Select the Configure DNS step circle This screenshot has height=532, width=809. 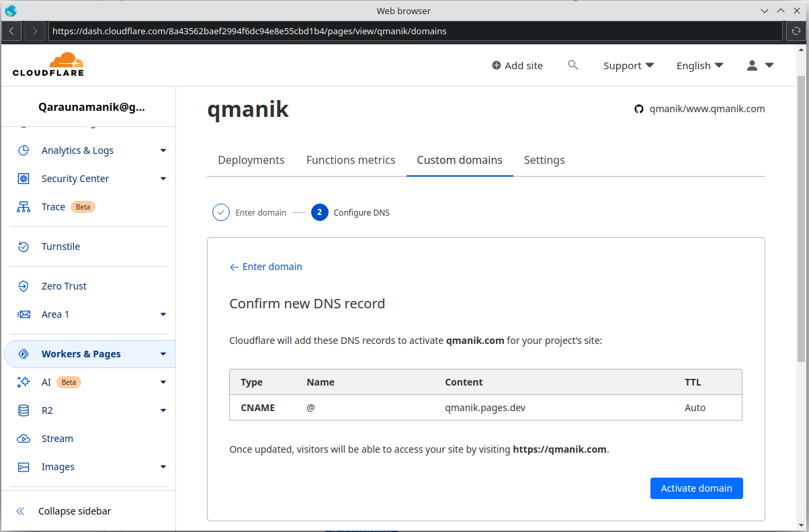[319, 212]
